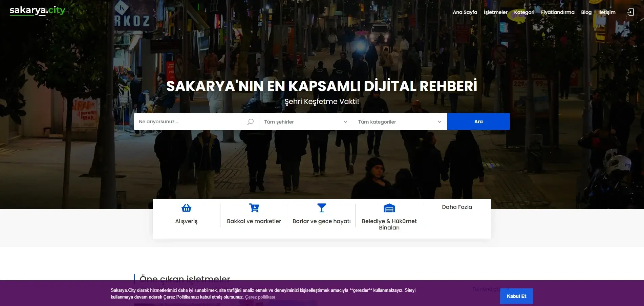This screenshot has width=644, height=306.
Task: Click the Bakkal ve marketler cart icon
Action: point(254,208)
